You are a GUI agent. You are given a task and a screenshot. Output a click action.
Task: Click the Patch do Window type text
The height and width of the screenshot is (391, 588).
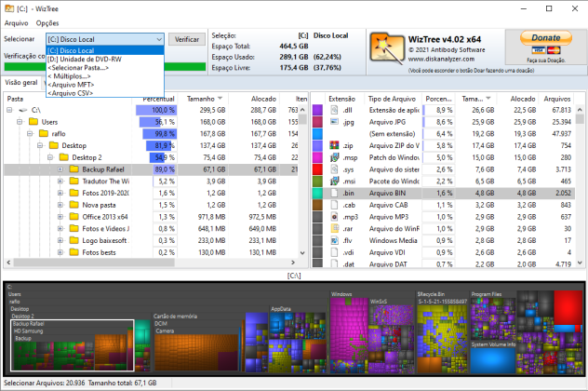(x=394, y=157)
